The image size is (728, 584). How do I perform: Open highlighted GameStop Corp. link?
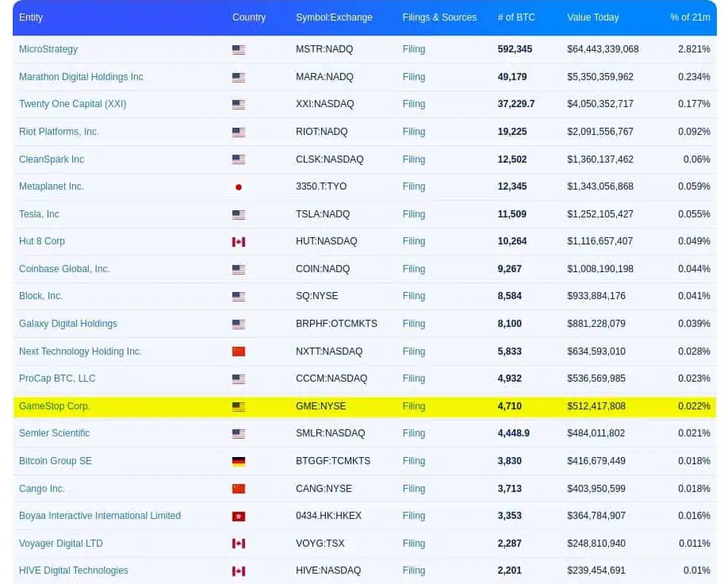(x=54, y=406)
